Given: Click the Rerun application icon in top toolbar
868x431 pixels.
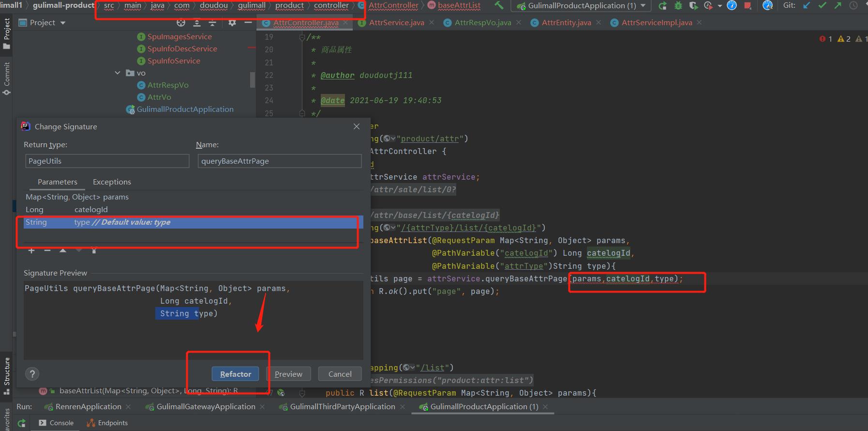Looking at the screenshot, I should [662, 6].
